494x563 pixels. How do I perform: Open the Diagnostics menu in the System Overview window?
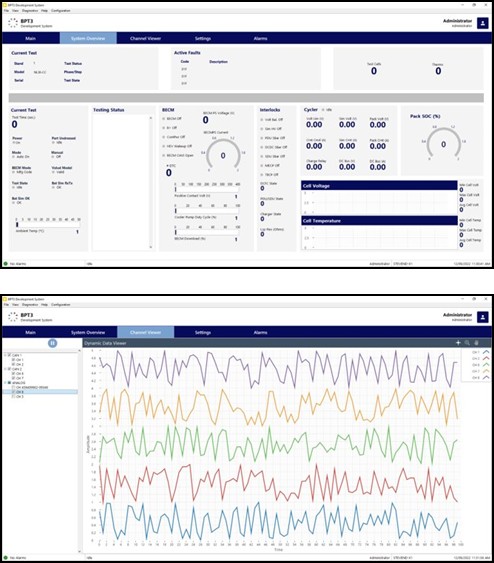pos(30,11)
